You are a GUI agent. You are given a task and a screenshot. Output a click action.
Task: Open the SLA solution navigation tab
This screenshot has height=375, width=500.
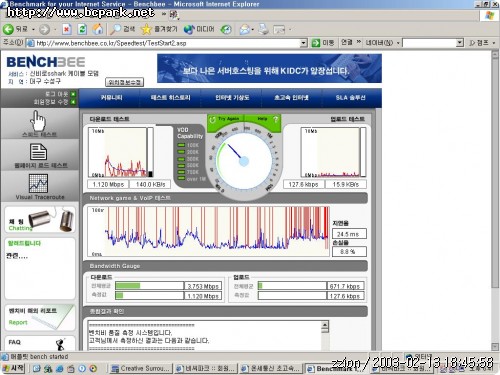coord(350,98)
